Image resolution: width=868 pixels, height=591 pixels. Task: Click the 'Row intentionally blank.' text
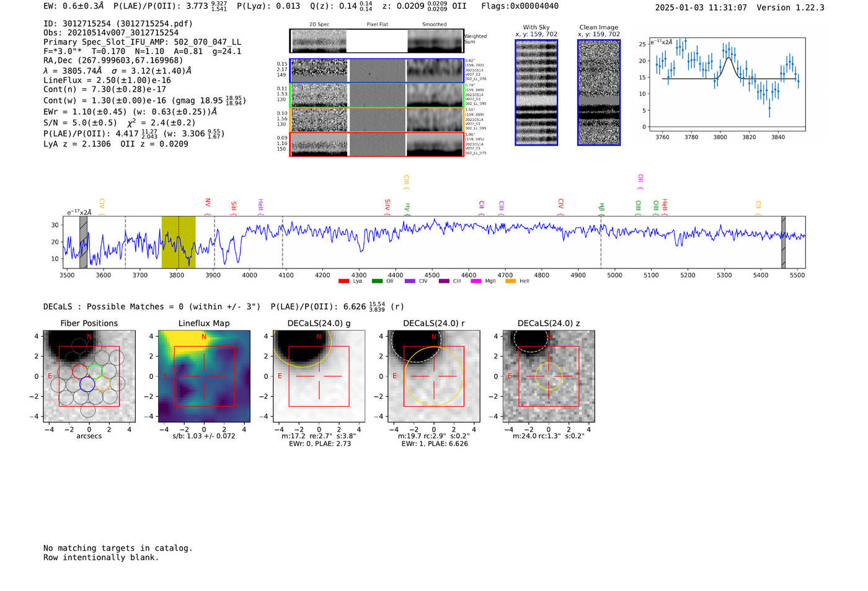pyautogui.click(x=101, y=558)
